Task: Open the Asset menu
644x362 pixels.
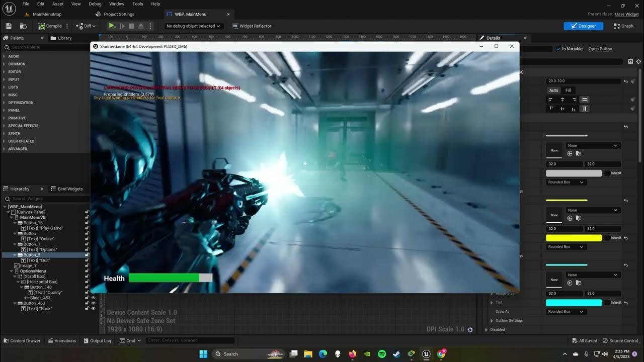Action: click(58, 4)
